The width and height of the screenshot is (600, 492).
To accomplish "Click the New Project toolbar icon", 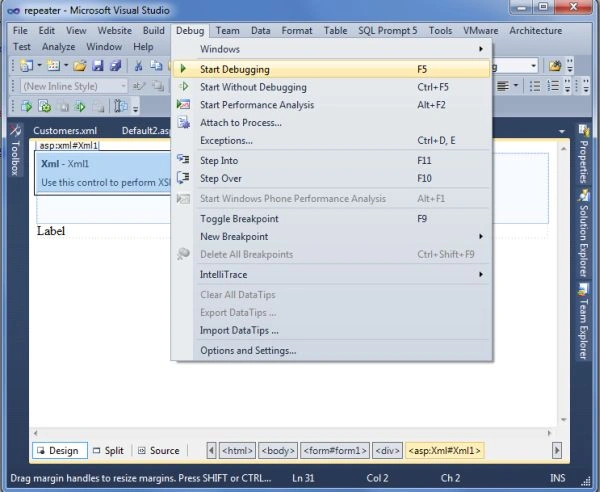I will 26,66.
